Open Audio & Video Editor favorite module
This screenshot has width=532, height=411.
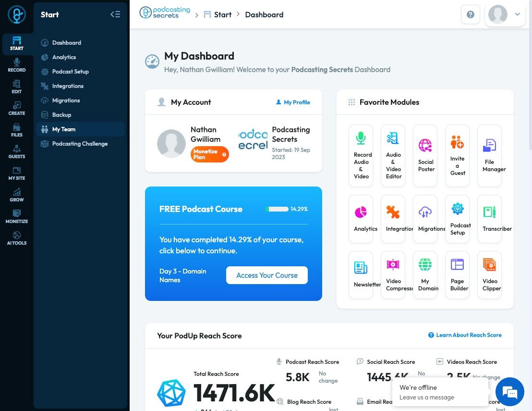(x=393, y=156)
